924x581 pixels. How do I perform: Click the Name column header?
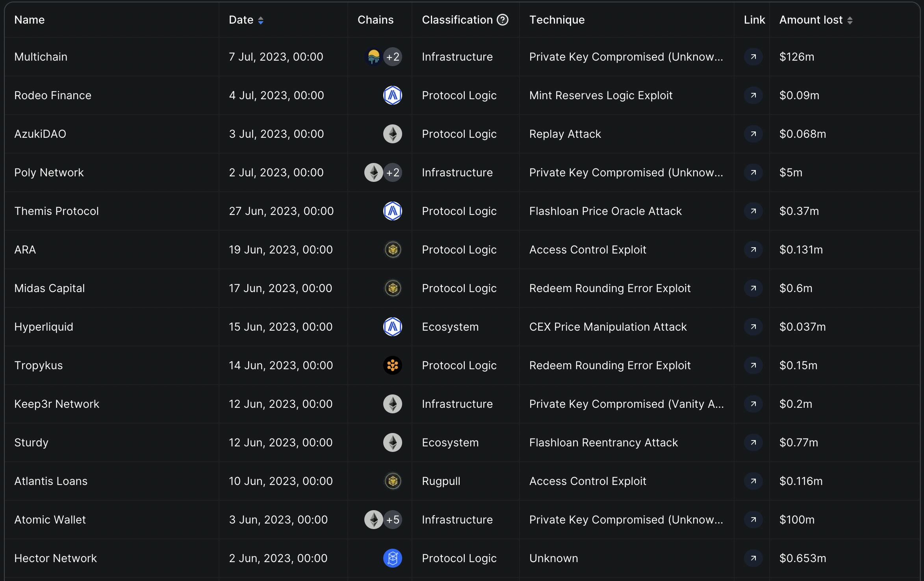click(30, 20)
